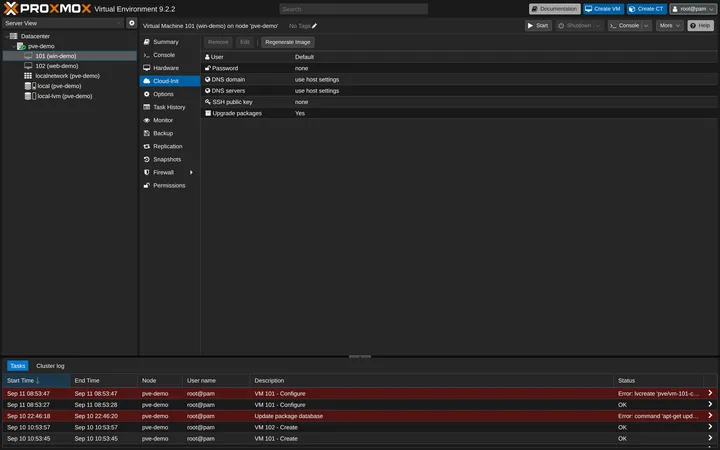Image resolution: width=720 pixels, height=450 pixels.
Task: Click 'use host settings' DNS domain value
Action: click(317, 79)
